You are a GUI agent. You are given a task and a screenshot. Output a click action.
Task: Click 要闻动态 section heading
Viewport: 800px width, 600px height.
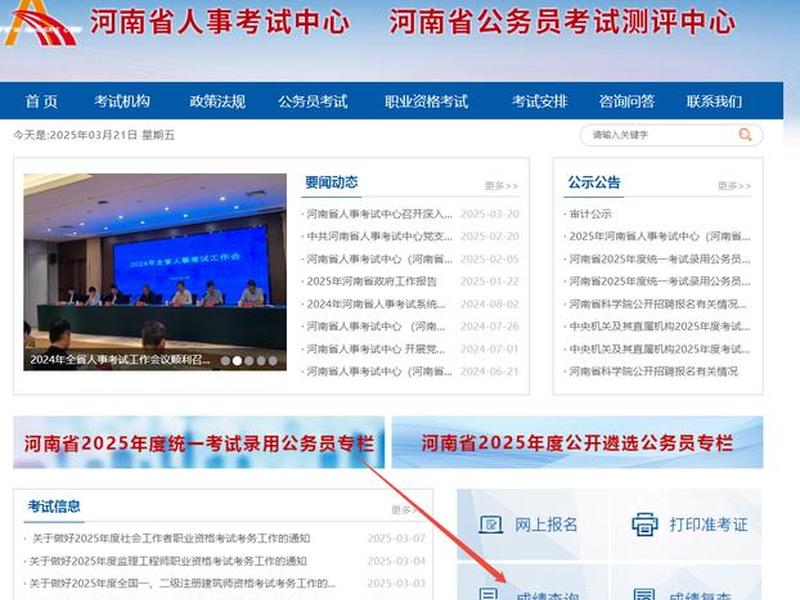[x=332, y=182]
